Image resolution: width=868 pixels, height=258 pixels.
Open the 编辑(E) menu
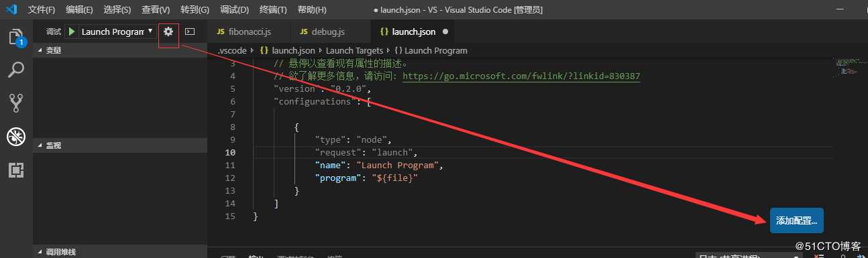tap(80, 10)
